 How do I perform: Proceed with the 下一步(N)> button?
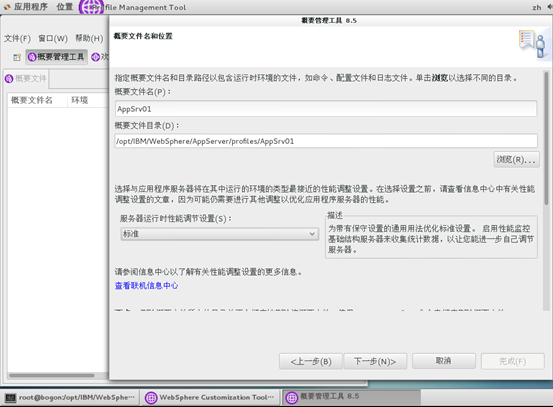375,362
